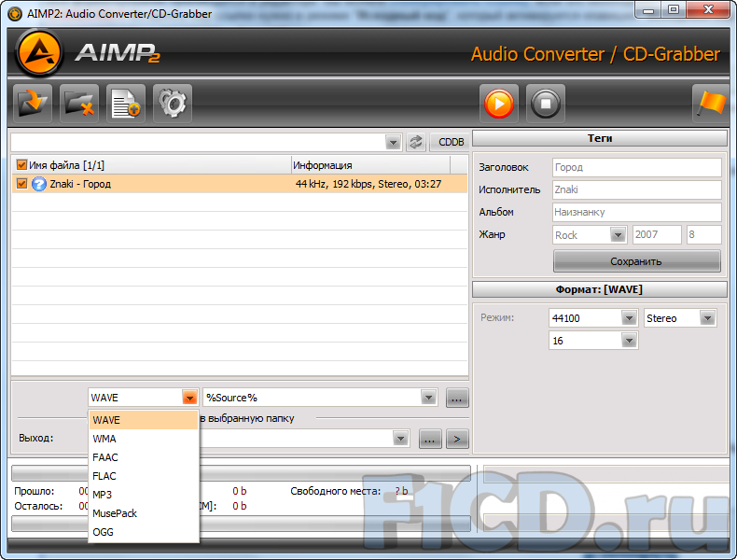
Task: Click browse button next to %Source% field
Action: pos(457,398)
